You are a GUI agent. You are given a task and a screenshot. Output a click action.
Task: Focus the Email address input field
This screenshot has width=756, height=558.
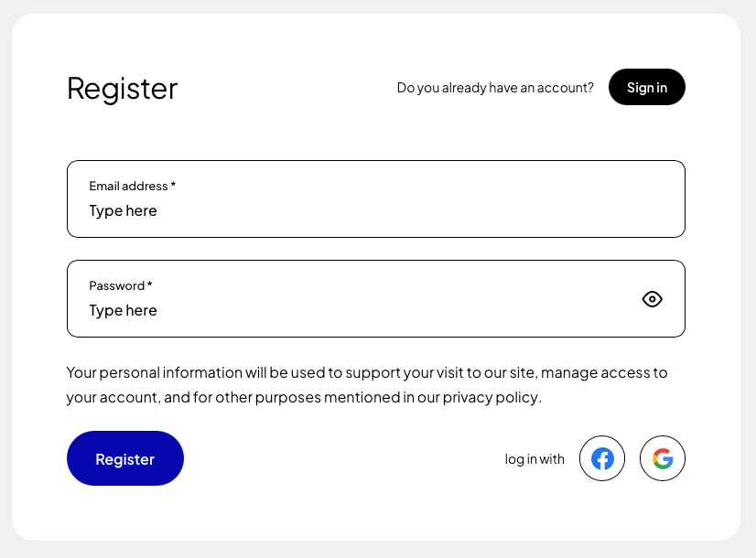[x=375, y=199]
